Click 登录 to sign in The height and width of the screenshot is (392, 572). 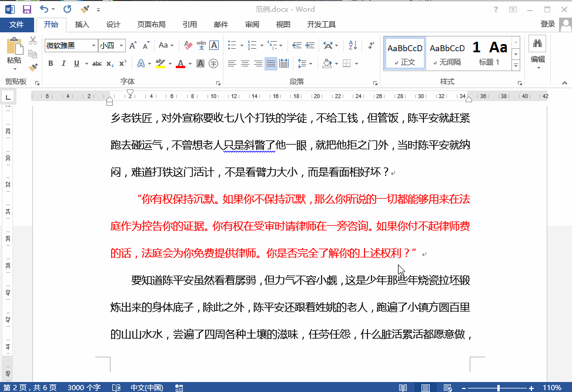tap(547, 24)
